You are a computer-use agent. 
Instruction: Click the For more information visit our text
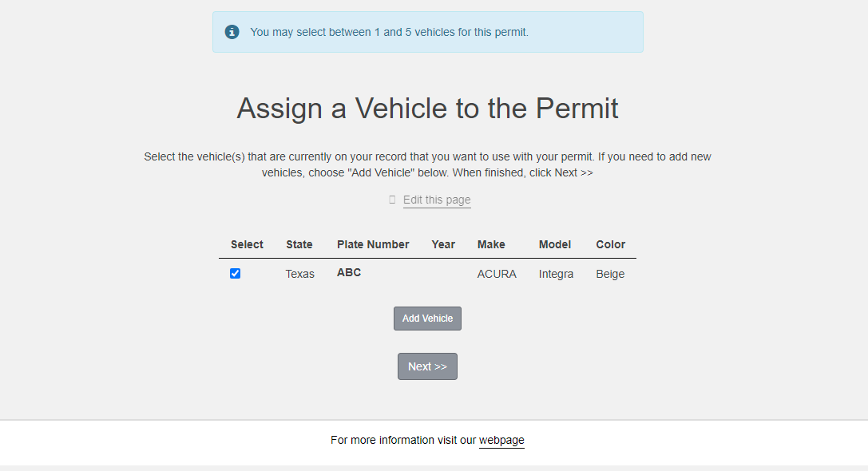pos(403,440)
